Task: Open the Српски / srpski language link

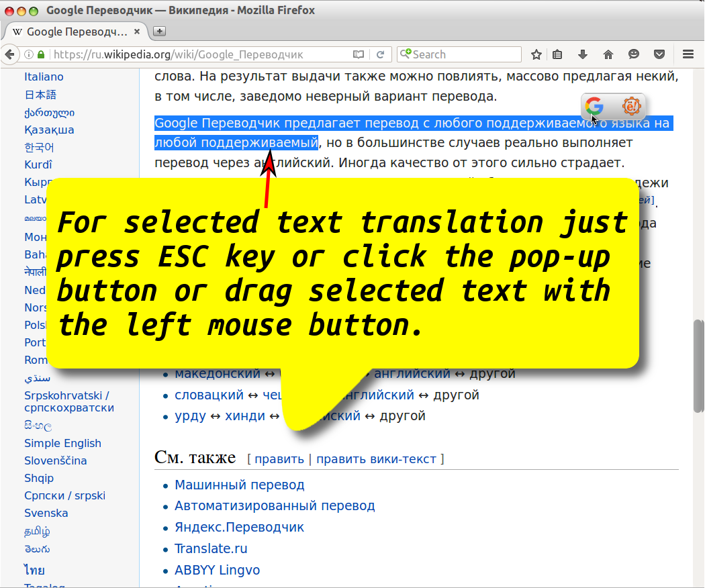Action: pyautogui.click(x=64, y=495)
